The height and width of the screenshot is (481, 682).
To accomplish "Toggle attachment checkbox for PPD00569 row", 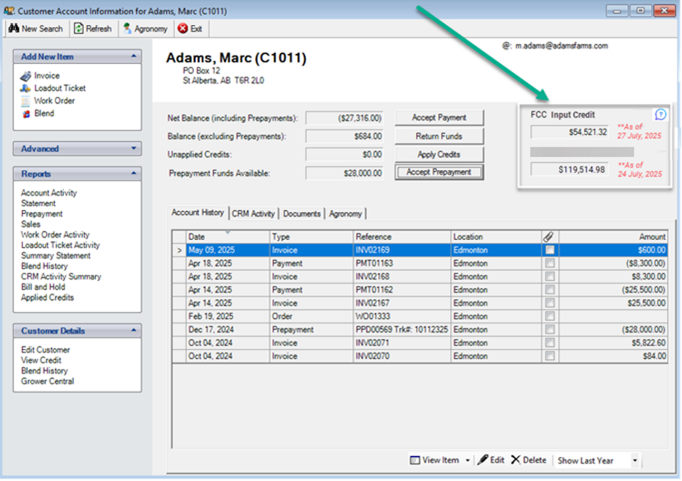I will click(550, 330).
